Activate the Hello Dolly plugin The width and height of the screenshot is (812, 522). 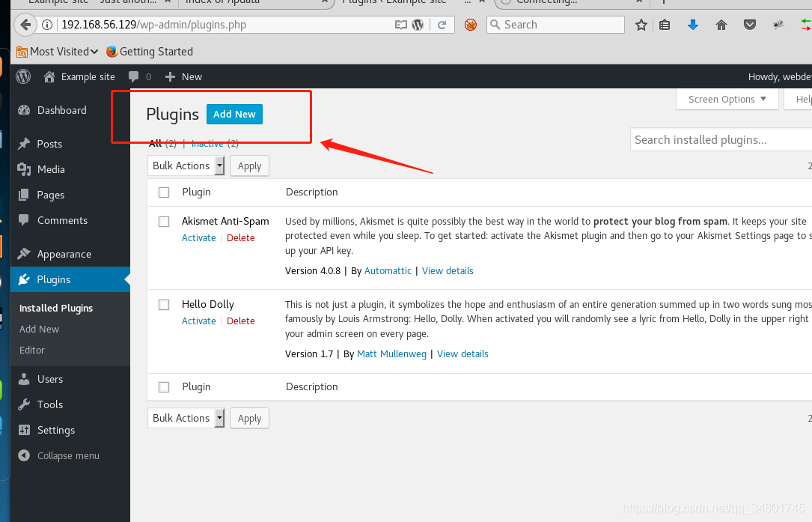point(199,321)
